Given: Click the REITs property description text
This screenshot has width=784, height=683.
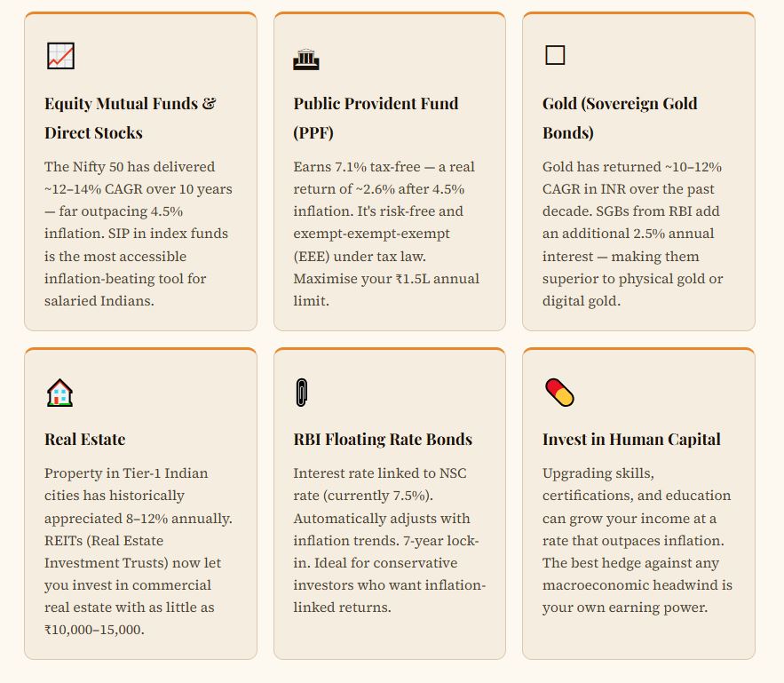Looking at the screenshot, I should point(139,552).
